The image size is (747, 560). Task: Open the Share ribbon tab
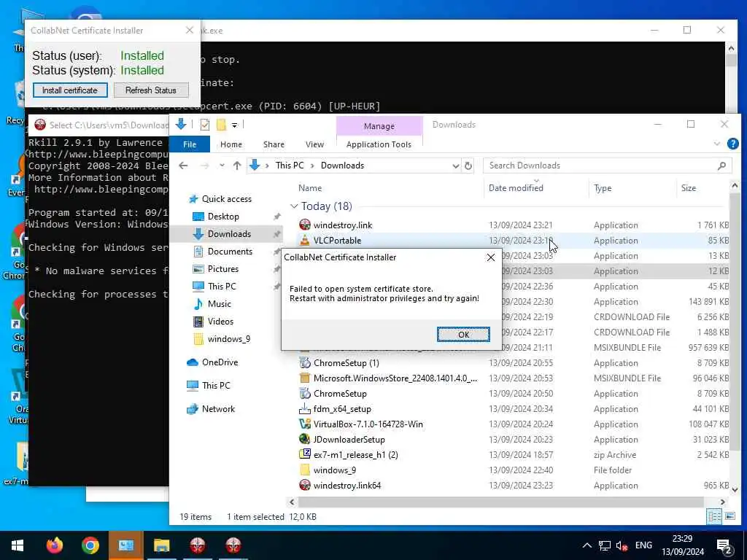(274, 144)
